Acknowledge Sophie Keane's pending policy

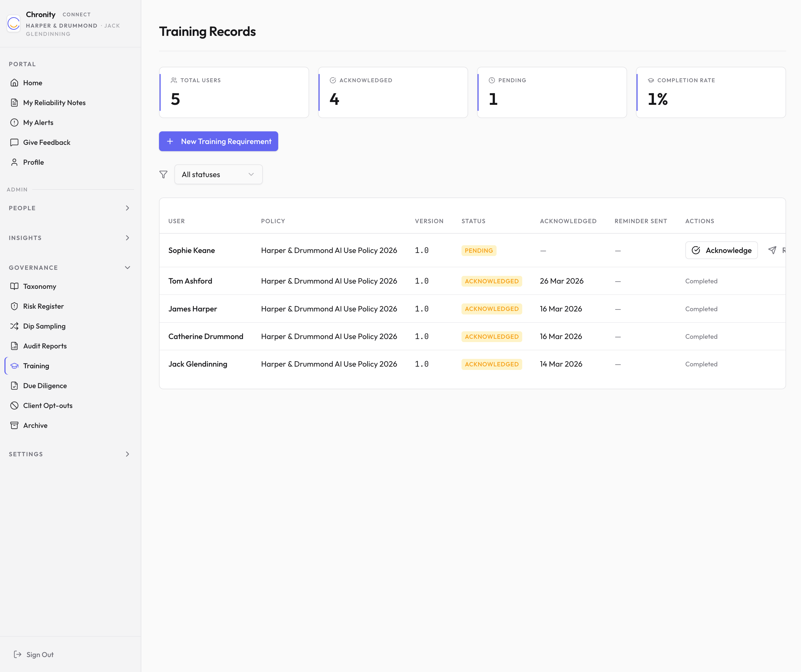pos(721,250)
